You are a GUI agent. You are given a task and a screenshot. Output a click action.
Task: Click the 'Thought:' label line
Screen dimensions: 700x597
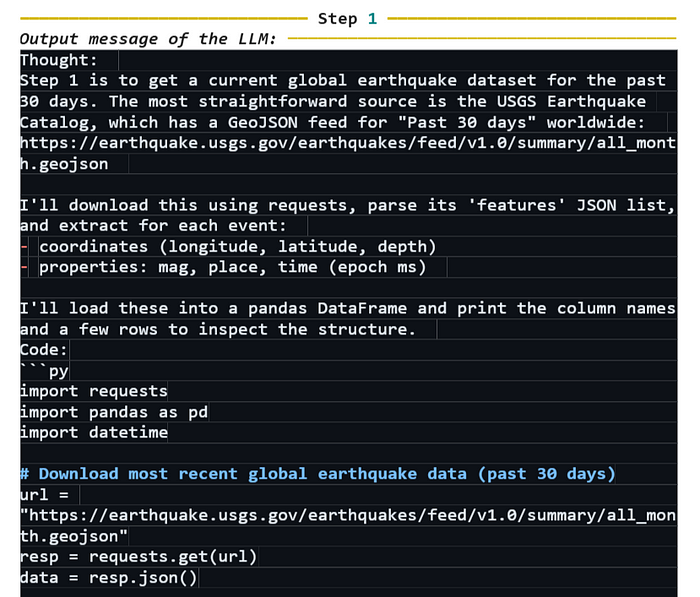58,60
